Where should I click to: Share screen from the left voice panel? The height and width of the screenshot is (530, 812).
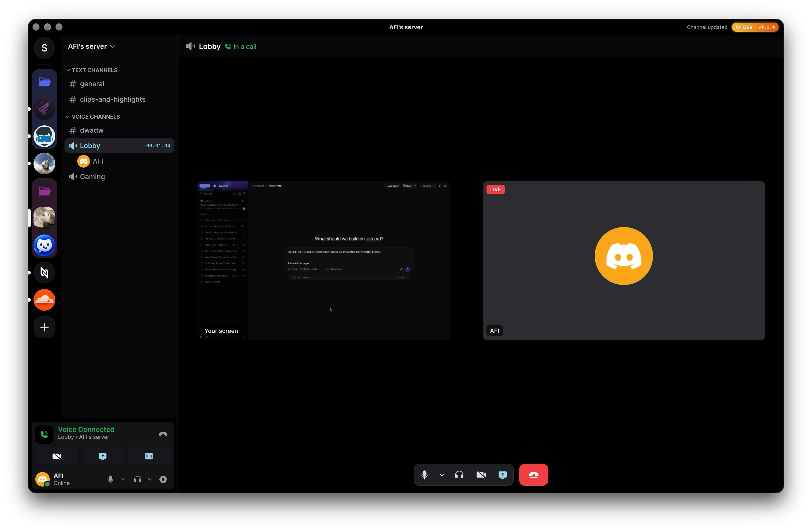tap(103, 456)
